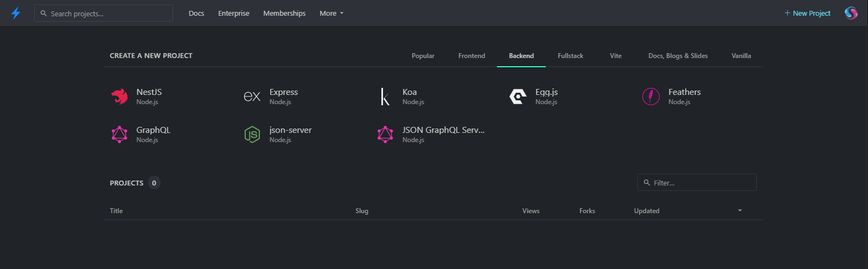
Task: Create a Koa project via its title
Action: pyautogui.click(x=410, y=92)
